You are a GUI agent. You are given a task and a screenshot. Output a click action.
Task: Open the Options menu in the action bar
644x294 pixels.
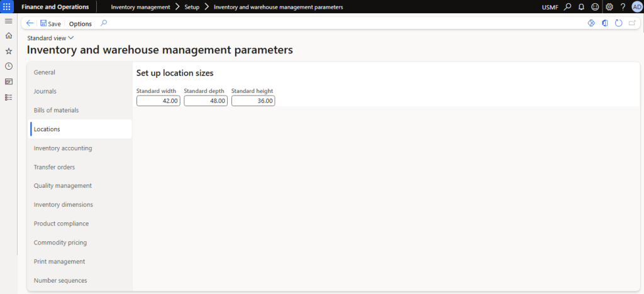[80, 24]
